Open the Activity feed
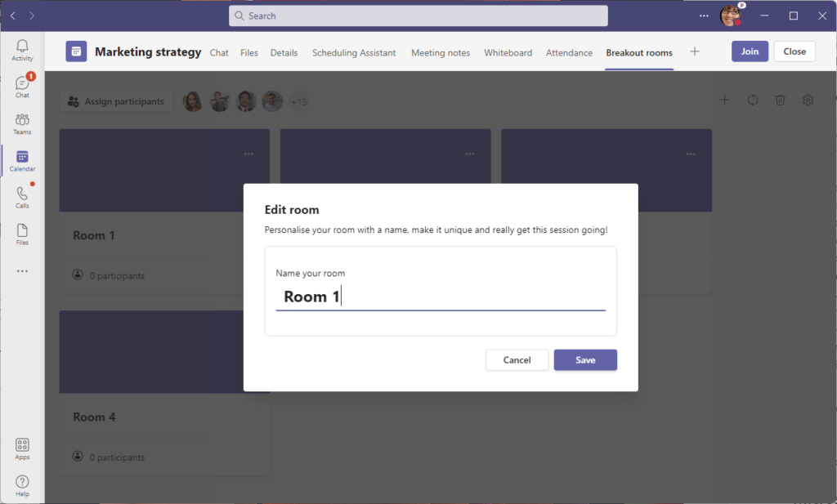 coord(22,50)
